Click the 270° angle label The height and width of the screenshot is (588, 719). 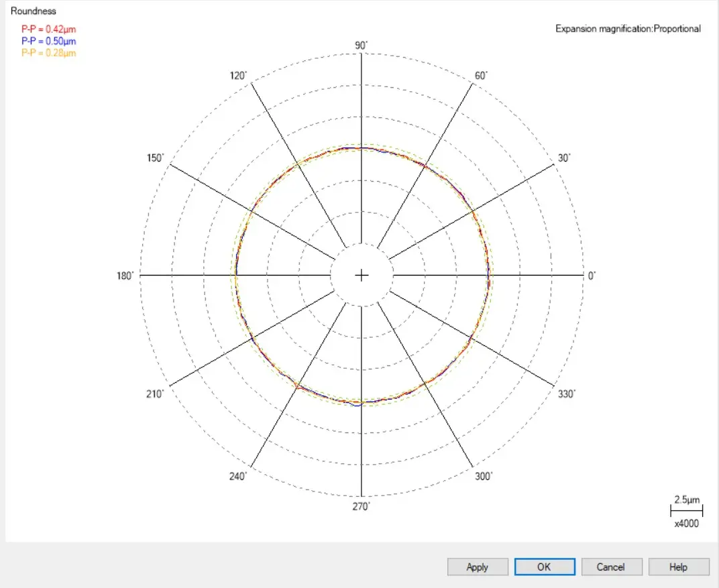pos(362,506)
